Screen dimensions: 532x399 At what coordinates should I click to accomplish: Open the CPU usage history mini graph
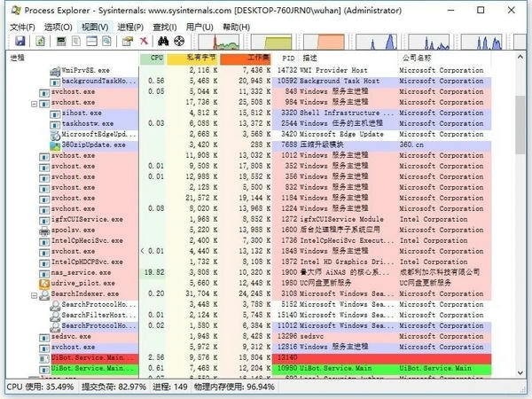pyautogui.click(x=219, y=42)
